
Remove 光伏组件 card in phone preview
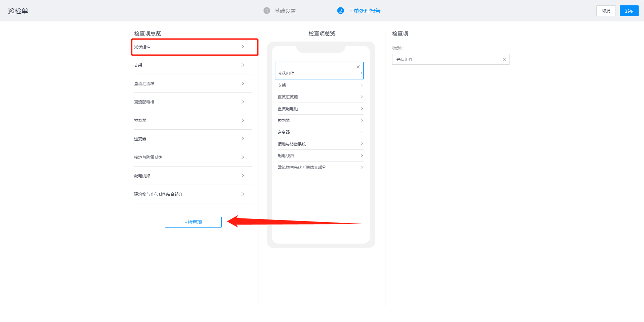(x=358, y=67)
